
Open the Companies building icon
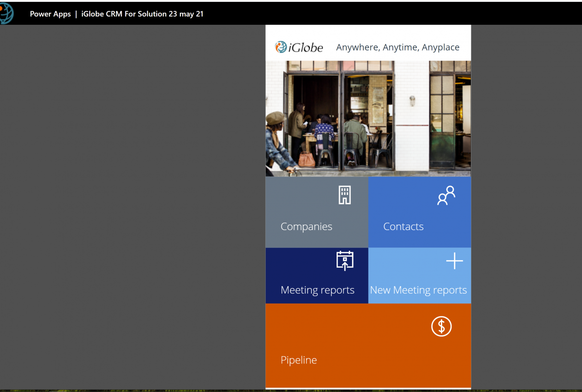pyautogui.click(x=344, y=195)
